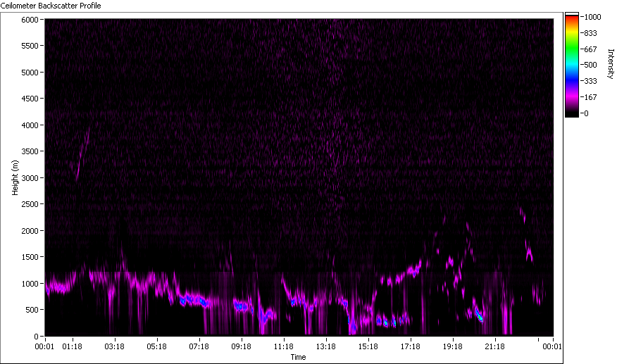Click the 07:18 time axis tick label
Viewport: 617px width, 364px height.
click(x=199, y=346)
